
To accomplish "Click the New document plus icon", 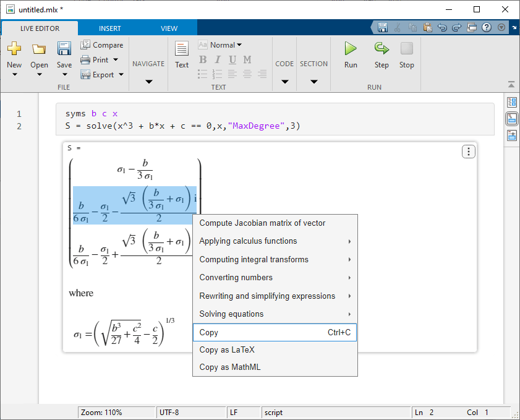I will pos(14,48).
